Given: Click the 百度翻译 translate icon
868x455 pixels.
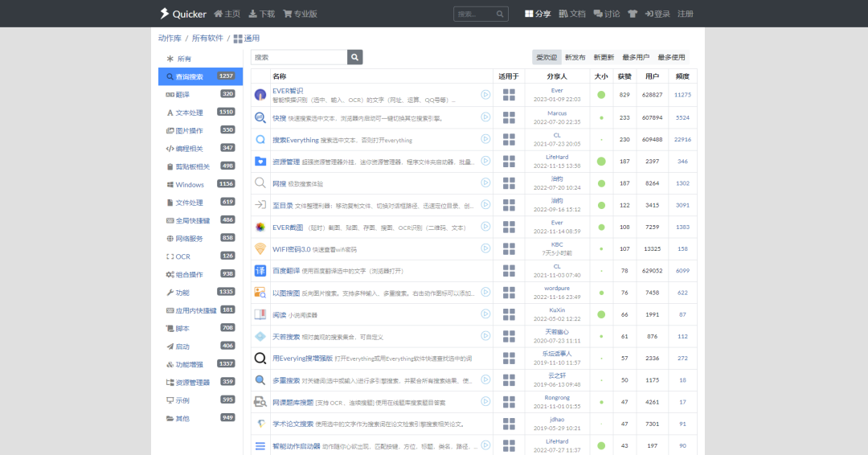Looking at the screenshot, I should (x=260, y=271).
